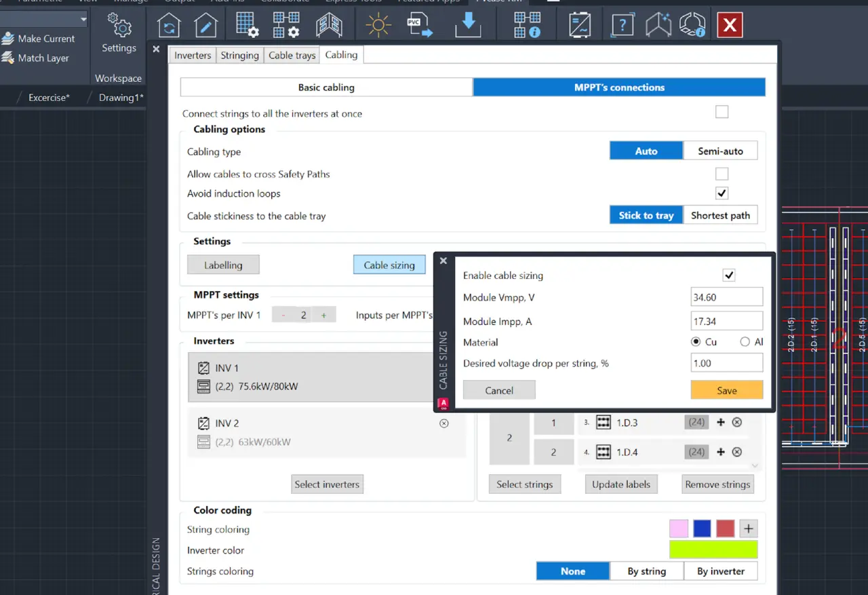Screen dimensions: 868x595
Task: Toggle Connect strings to all inverters checkbox
Action: [722, 112]
